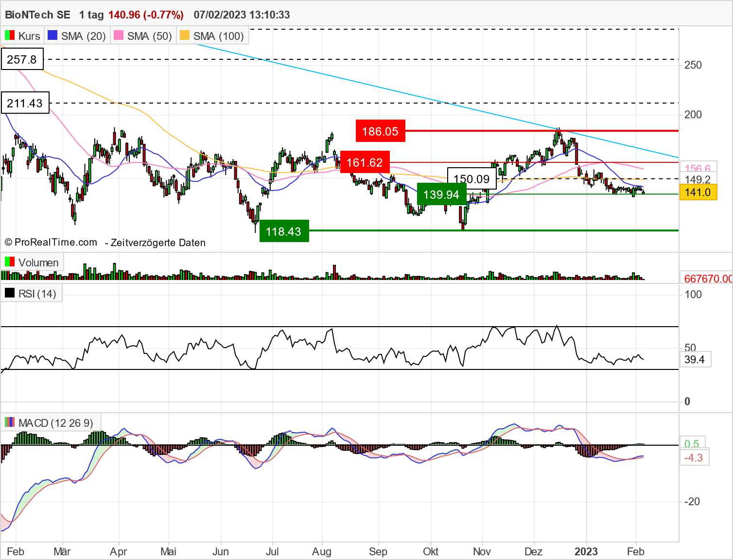Click the 140.96 (-0.77%) price change text
This screenshot has width=733, height=560.
[146, 15]
